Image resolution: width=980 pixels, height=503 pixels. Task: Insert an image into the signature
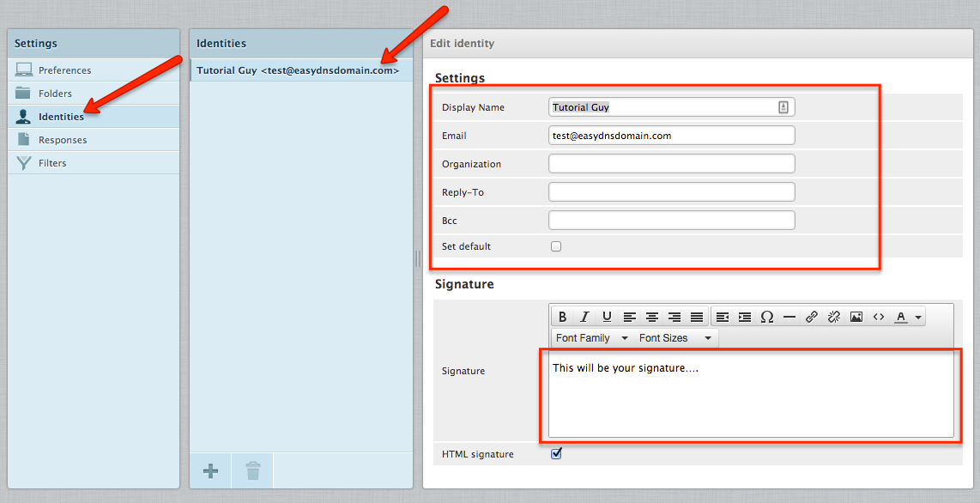point(856,317)
